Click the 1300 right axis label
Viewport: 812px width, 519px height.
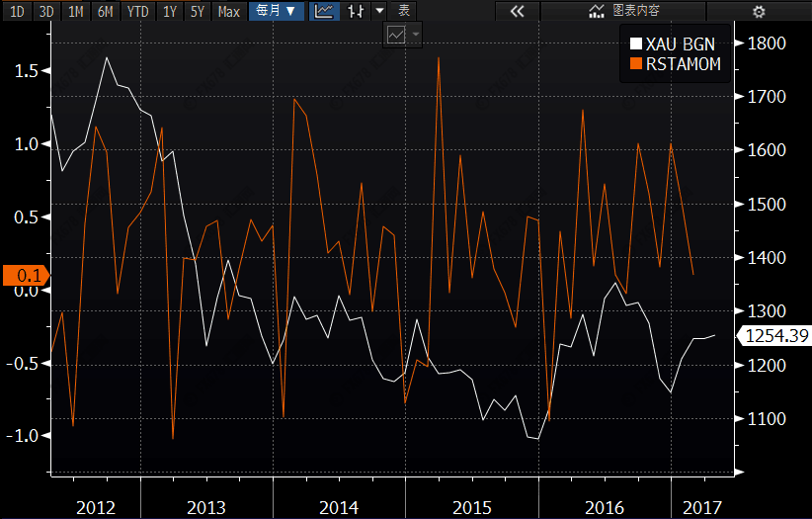click(767, 311)
